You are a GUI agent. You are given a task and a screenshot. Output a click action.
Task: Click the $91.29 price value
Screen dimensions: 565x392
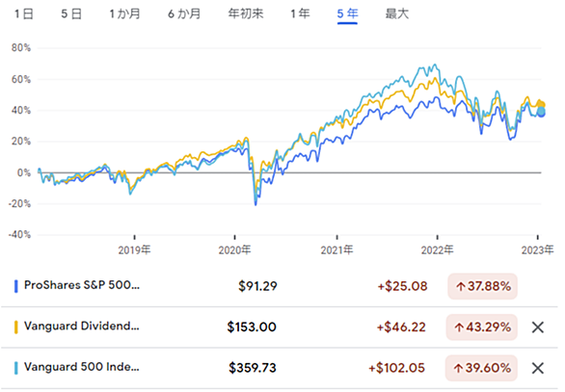pos(257,286)
